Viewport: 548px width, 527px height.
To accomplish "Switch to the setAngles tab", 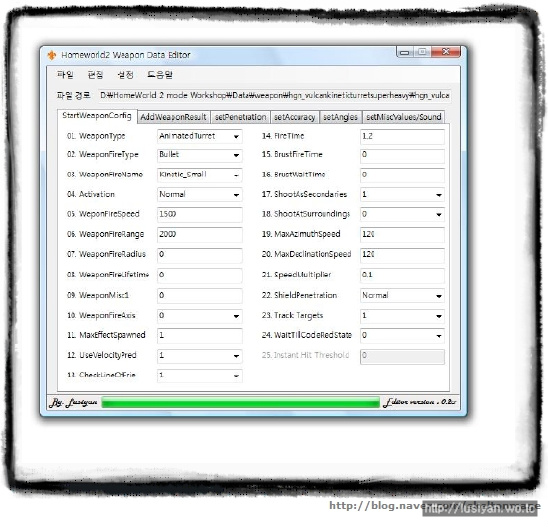I will 340,117.
